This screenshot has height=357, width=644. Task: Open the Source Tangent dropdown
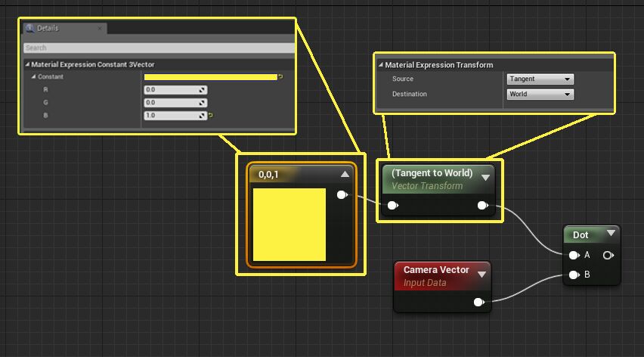[540, 79]
